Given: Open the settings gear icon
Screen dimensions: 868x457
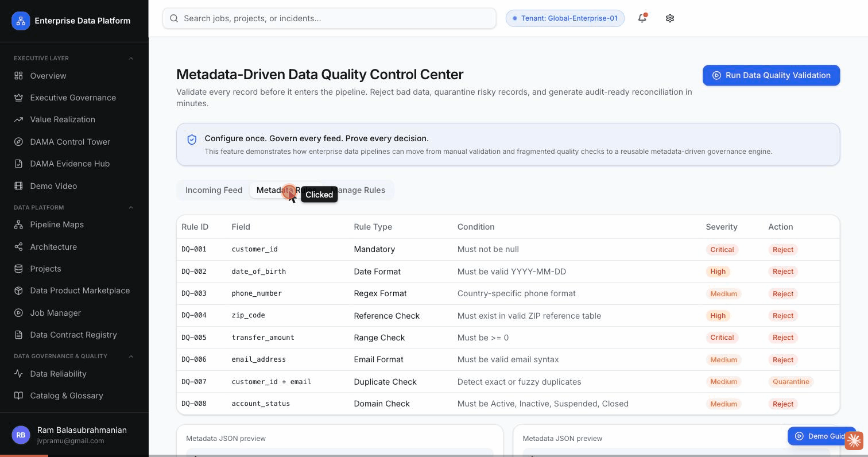Looking at the screenshot, I should click(670, 18).
